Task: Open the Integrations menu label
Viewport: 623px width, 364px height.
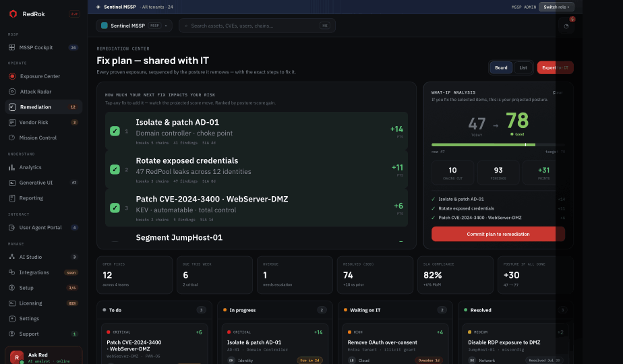Action: click(x=34, y=272)
